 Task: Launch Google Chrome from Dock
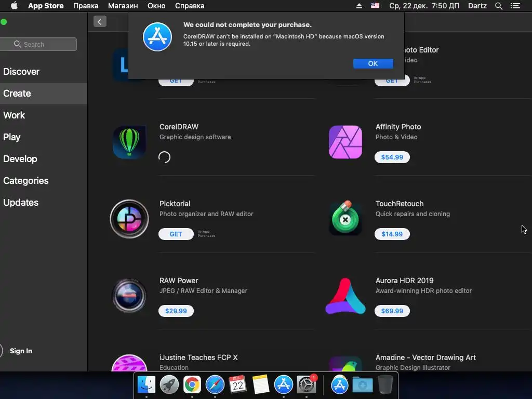(x=192, y=385)
